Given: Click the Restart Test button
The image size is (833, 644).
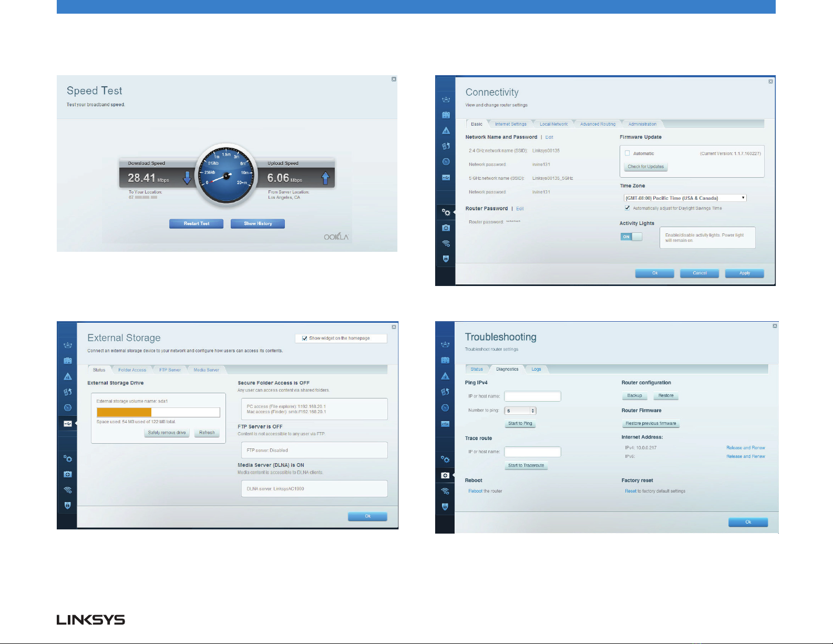Looking at the screenshot, I should pyautogui.click(x=196, y=224).
